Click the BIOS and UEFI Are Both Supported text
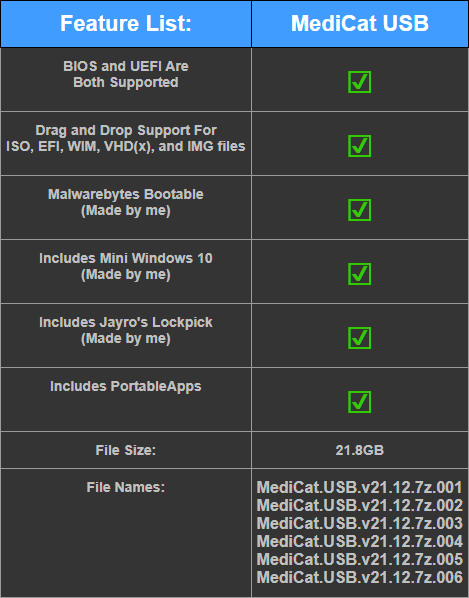Viewport: 469px width, 598px height. (126, 74)
